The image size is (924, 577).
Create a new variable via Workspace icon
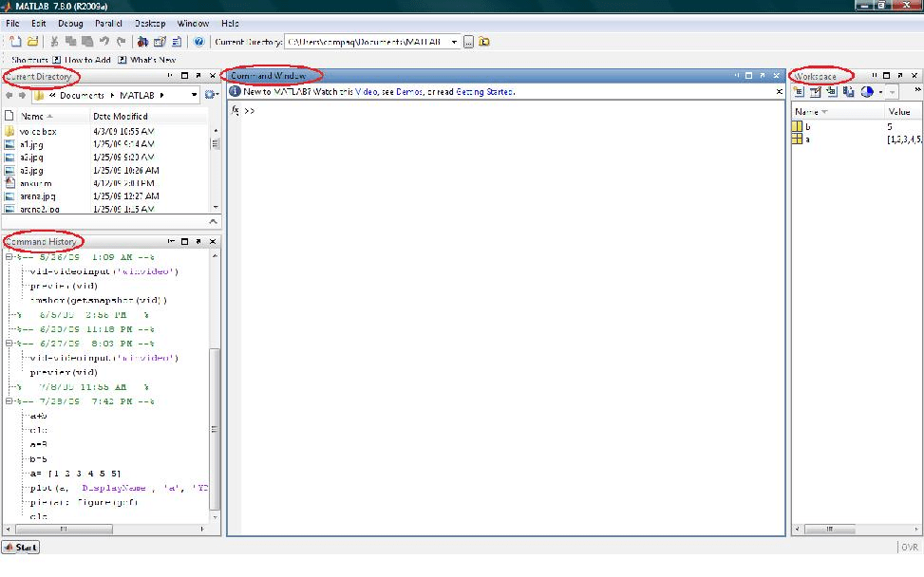(x=800, y=91)
